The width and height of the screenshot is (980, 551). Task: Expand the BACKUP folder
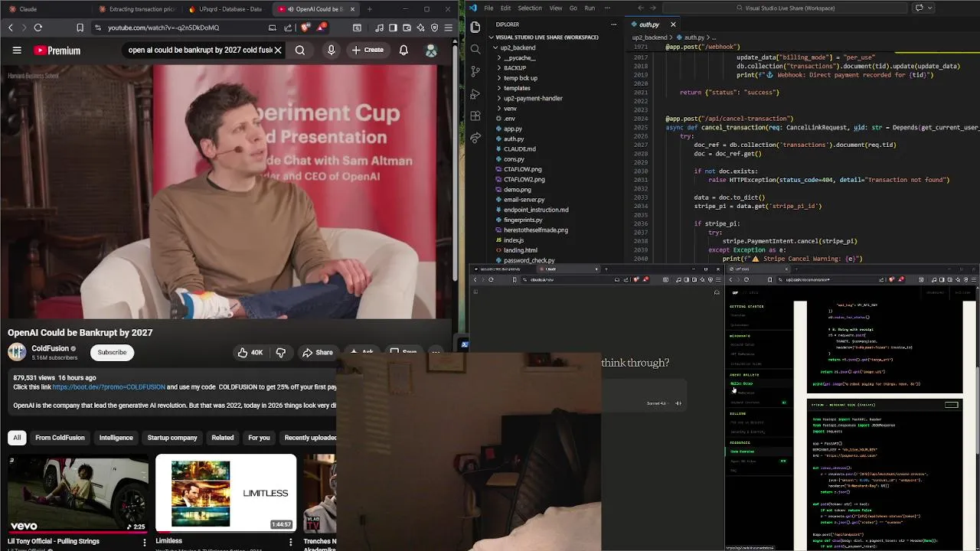514,68
